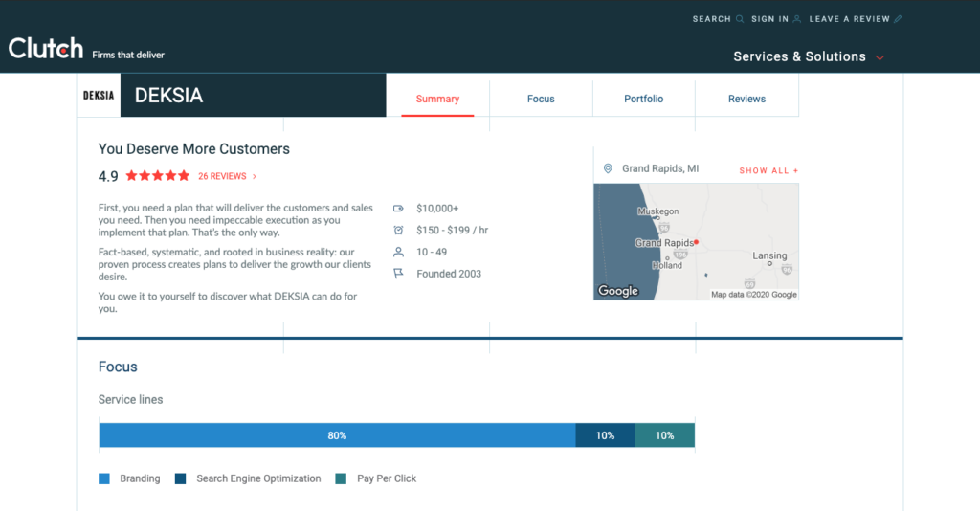Click the red Grand Rapids map marker

[697, 242]
